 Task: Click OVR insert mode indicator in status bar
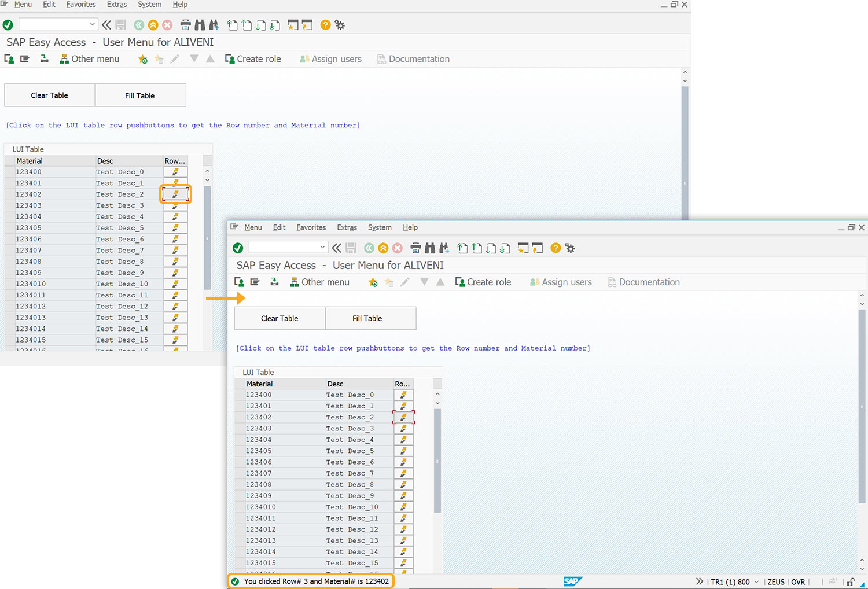point(798,582)
